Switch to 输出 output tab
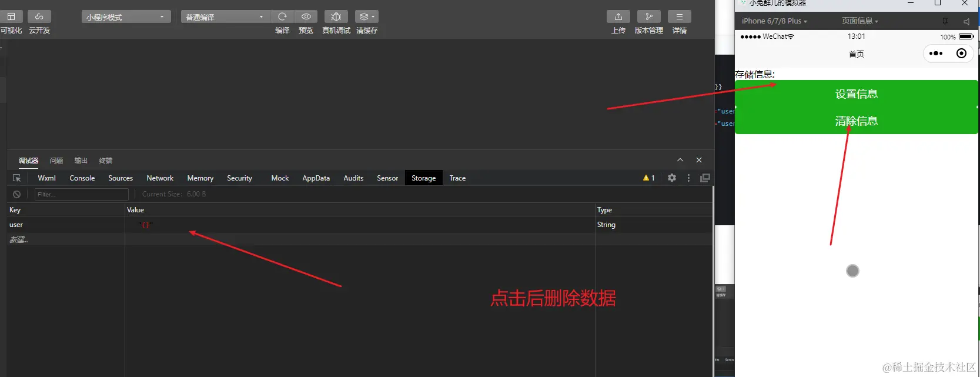Image resolution: width=980 pixels, height=377 pixels. [81, 161]
